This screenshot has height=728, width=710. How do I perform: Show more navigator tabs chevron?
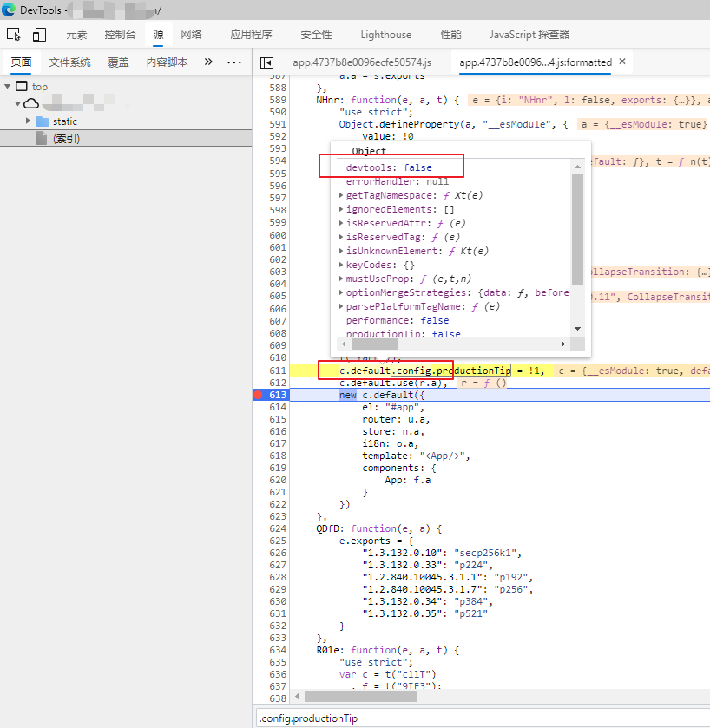pos(208,62)
